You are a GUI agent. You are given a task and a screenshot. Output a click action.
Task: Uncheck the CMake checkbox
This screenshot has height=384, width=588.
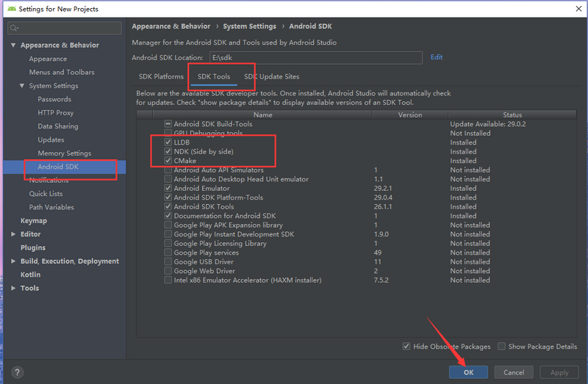point(168,161)
